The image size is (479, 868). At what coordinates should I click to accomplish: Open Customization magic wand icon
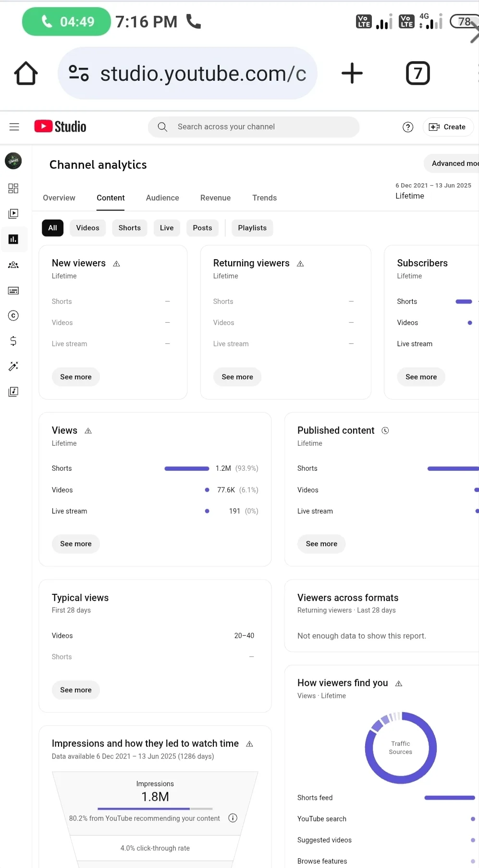coord(13,366)
